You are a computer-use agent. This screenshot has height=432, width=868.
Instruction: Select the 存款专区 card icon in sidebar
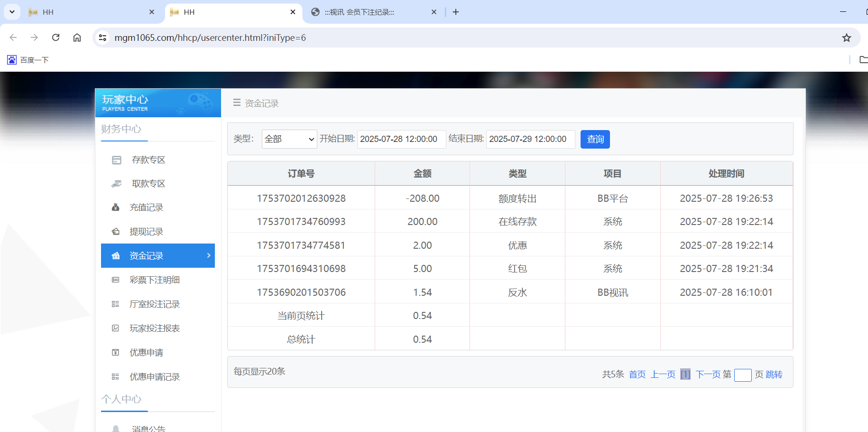(x=116, y=160)
